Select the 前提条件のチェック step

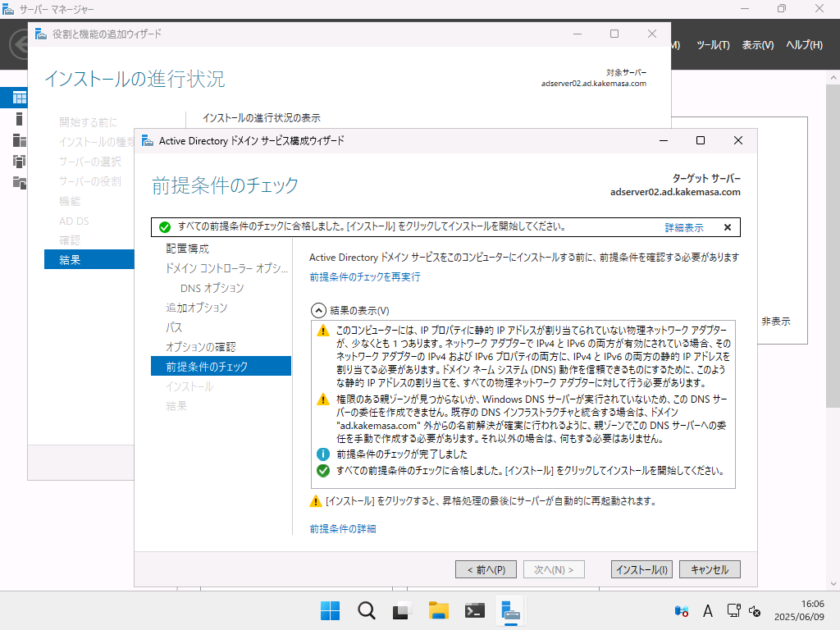coord(221,367)
